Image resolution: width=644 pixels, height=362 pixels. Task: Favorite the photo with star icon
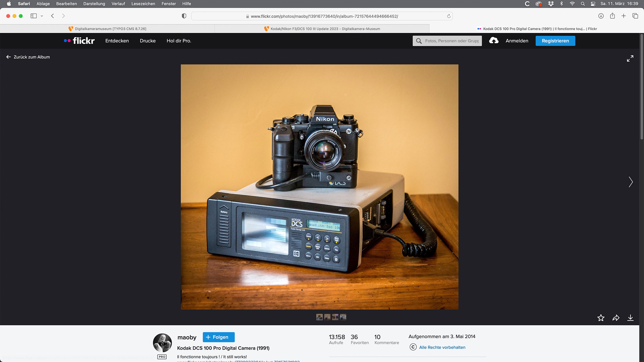point(601,318)
